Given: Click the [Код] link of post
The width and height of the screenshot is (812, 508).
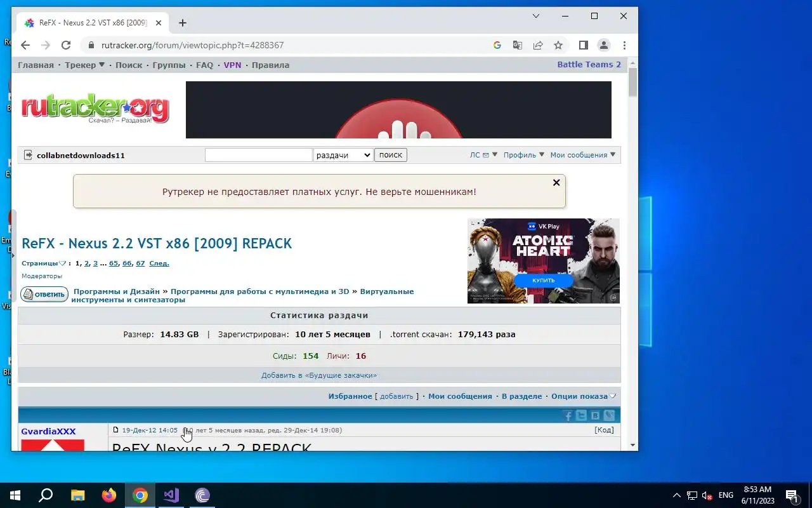Looking at the screenshot, I should [604, 430].
